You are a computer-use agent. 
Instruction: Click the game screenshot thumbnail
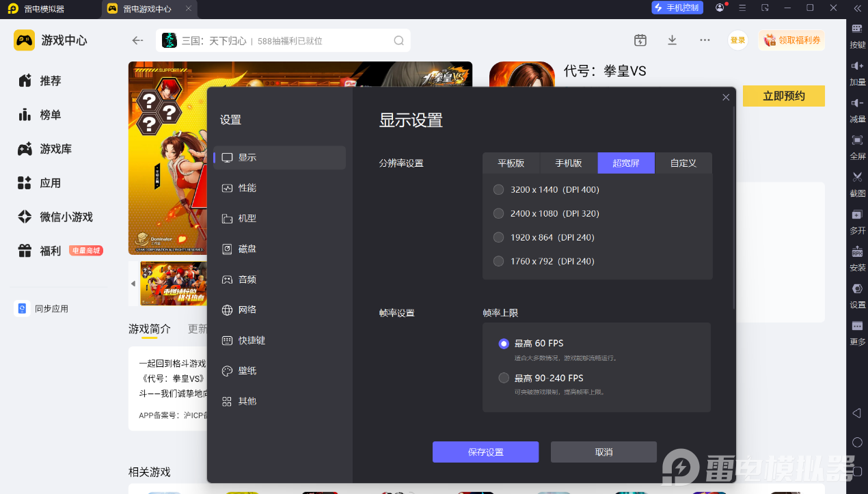pos(173,283)
